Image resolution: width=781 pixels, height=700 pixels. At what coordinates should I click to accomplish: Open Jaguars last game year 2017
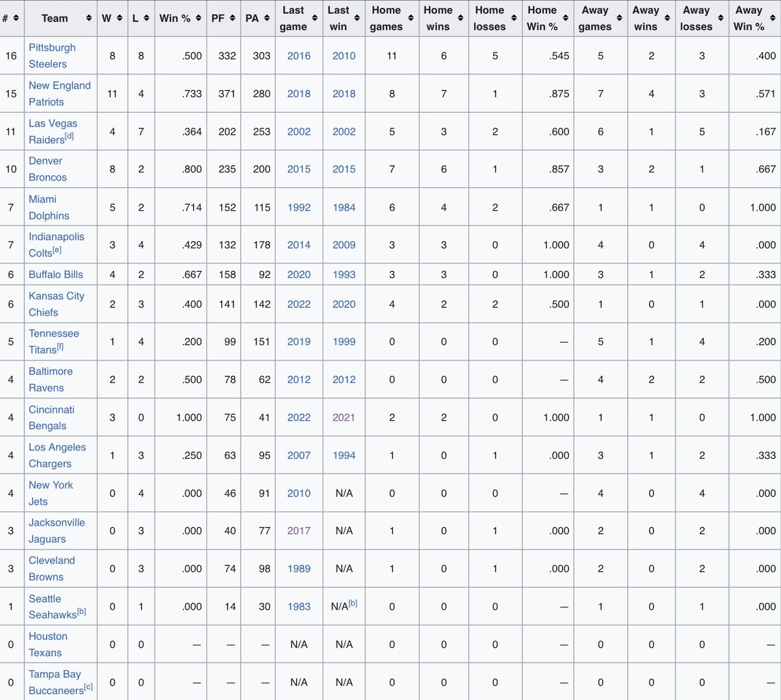(299, 531)
